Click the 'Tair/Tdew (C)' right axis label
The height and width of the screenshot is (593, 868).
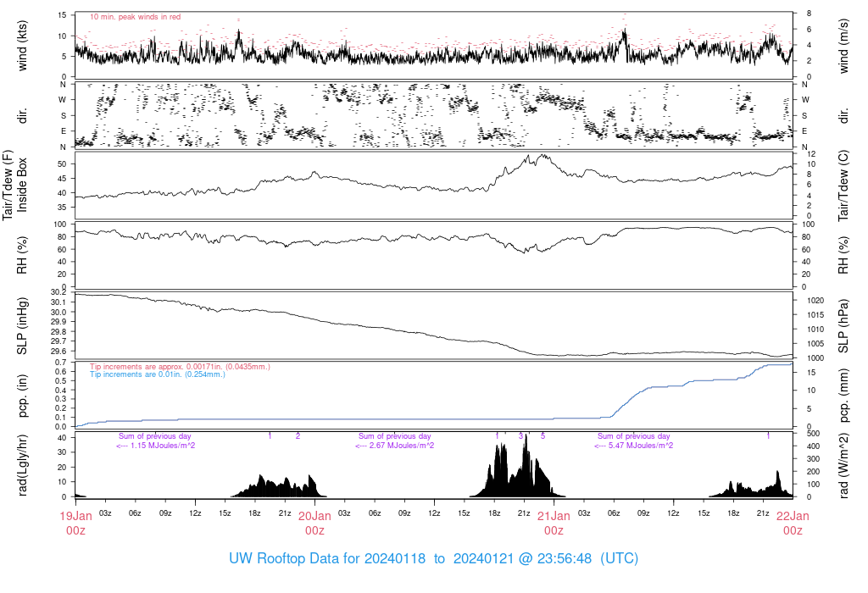(843, 186)
